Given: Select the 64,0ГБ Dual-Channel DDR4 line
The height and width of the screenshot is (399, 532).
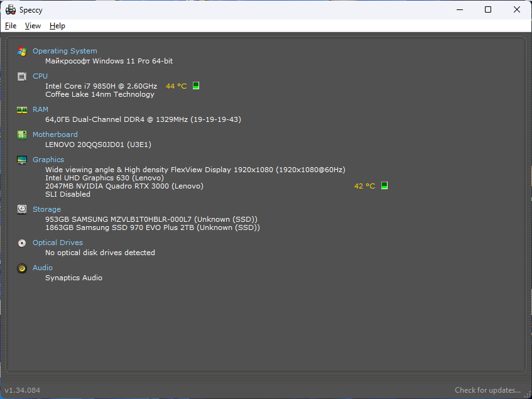Looking at the screenshot, I should (143, 119).
